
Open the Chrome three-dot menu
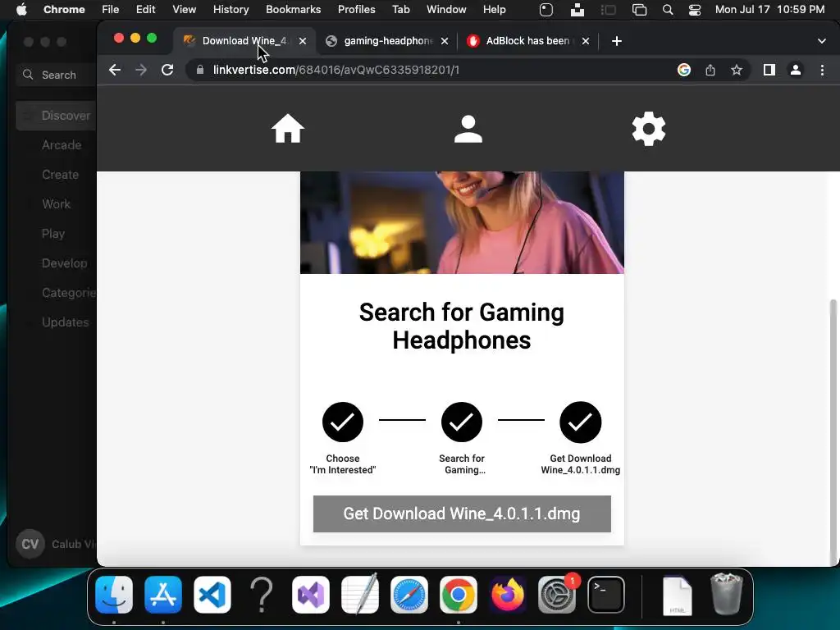[822, 70]
